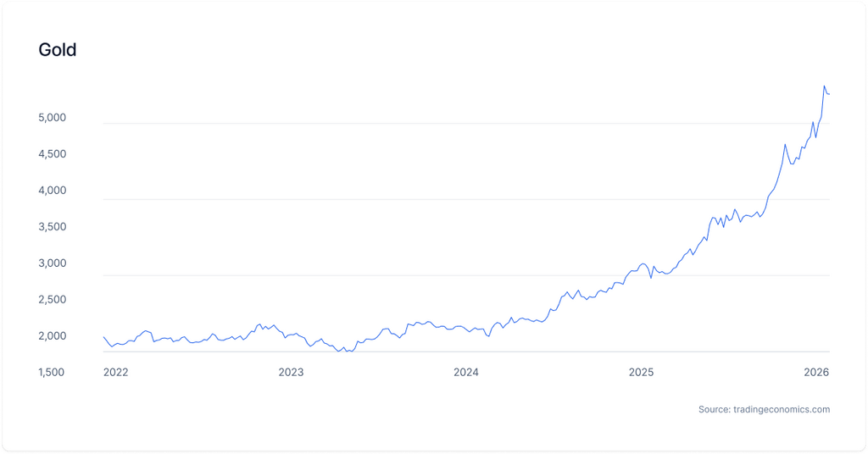Click the late-2025 spike before the final surge
This screenshot has height=454, width=868.
[785, 145]
